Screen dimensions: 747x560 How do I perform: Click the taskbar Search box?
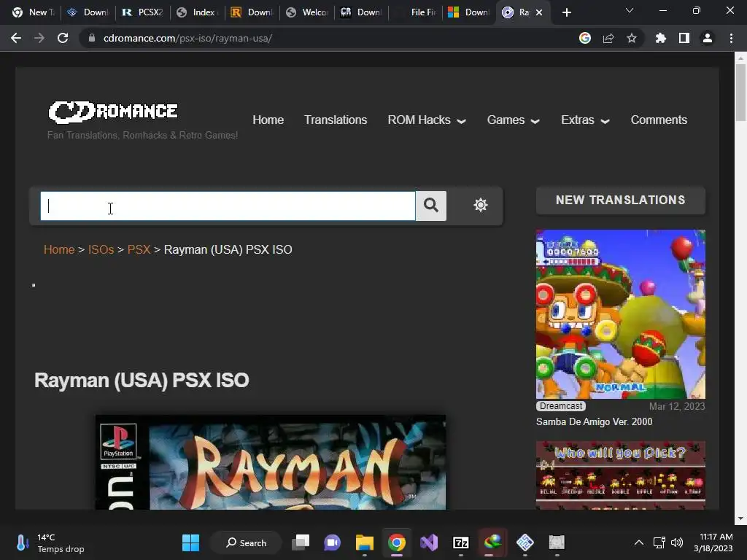(247, 542)
